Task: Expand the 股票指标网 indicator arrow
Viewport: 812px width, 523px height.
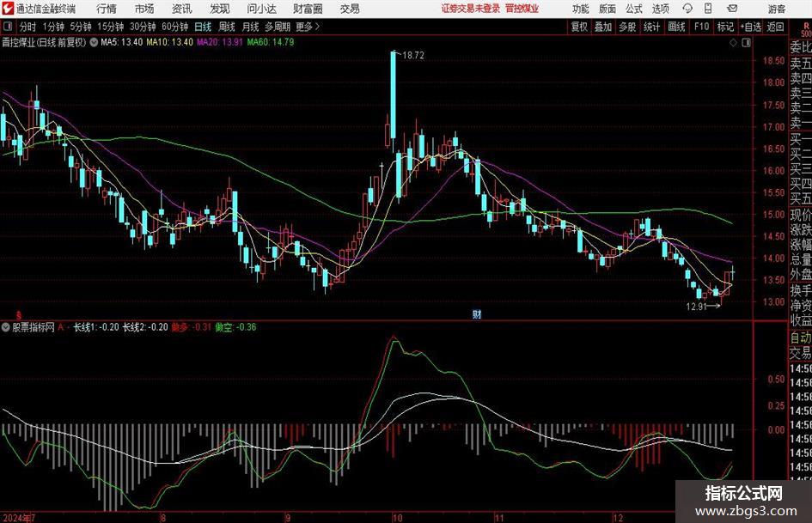Action: [6, 327]
